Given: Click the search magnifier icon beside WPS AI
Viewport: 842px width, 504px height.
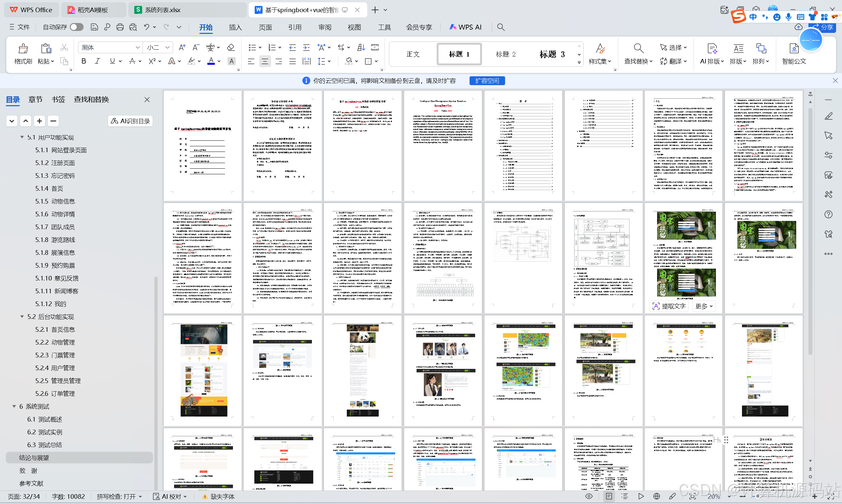Looking at the screenshot, I should 501,27.
